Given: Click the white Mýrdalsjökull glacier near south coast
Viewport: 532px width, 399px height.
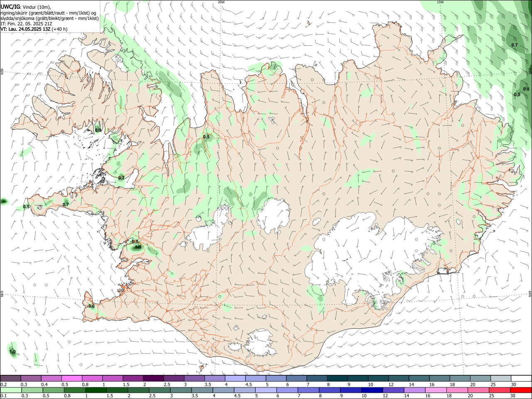Looking at the screenshot, I should [260, 343].
